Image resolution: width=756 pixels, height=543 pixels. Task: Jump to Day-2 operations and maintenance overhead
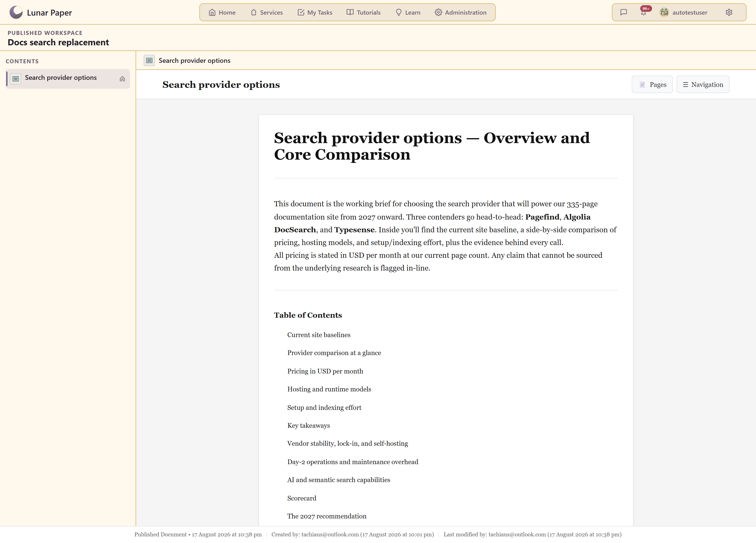click(353, 462)
